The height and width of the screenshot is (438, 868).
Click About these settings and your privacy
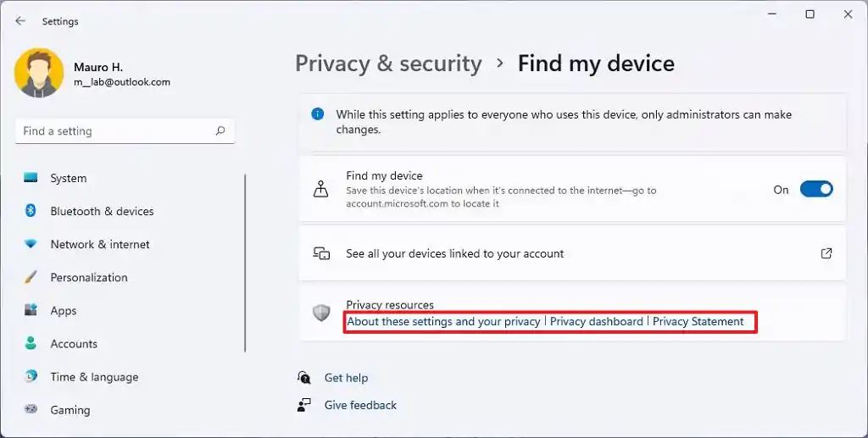pyautogui.click(x=443, y=322)
